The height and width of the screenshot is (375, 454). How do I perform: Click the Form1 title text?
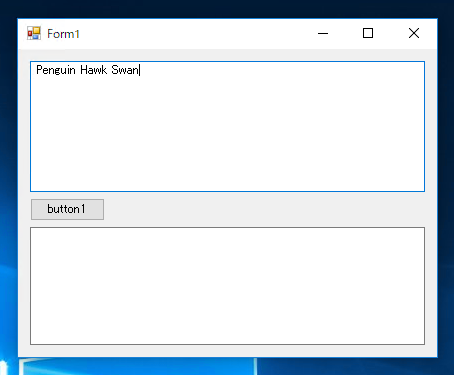tap(63, 34)
